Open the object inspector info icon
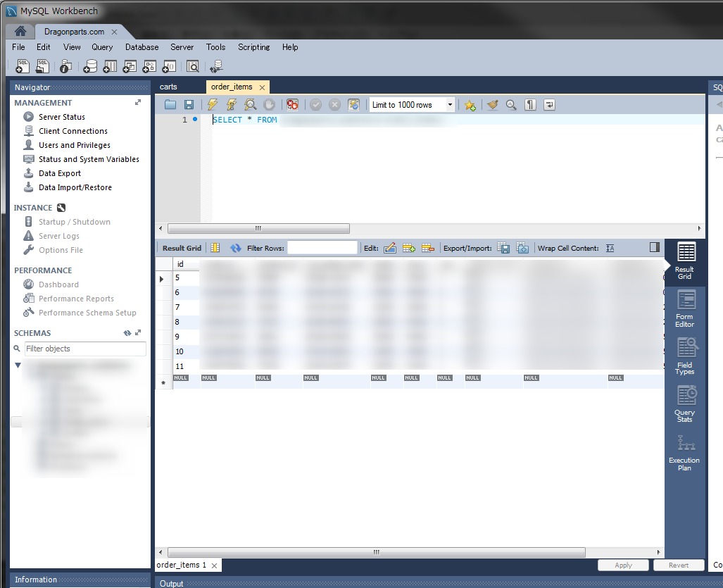 66,66
